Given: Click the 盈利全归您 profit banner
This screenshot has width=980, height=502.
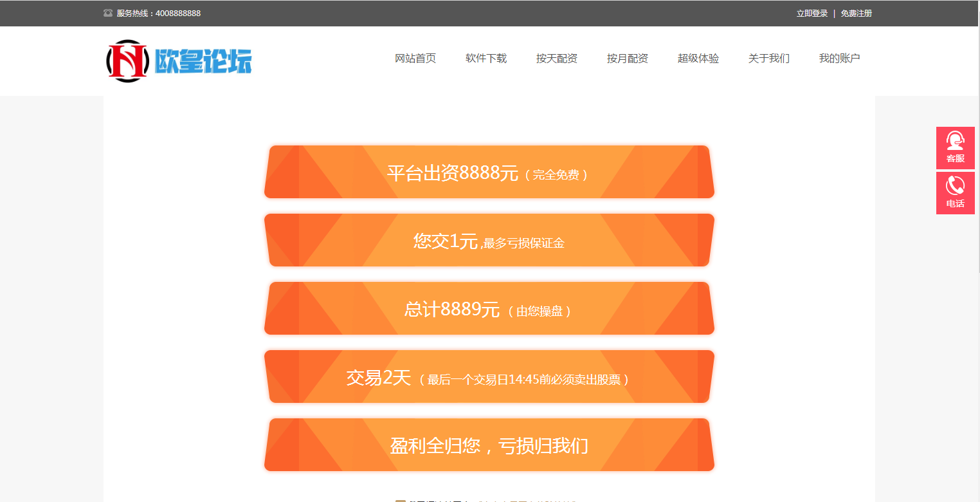Looking at the screenshot, I should 489,445.
